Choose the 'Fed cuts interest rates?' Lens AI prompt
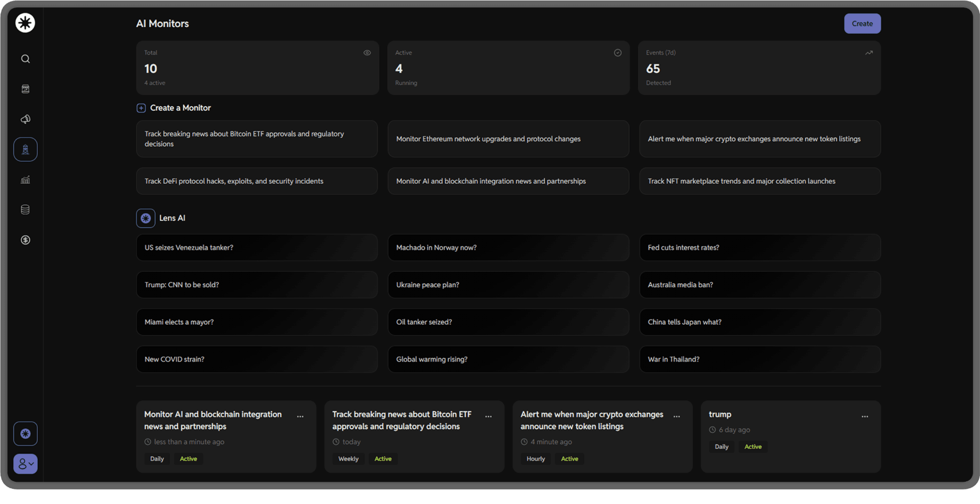 pyautogui.click(x=760, y=247)
